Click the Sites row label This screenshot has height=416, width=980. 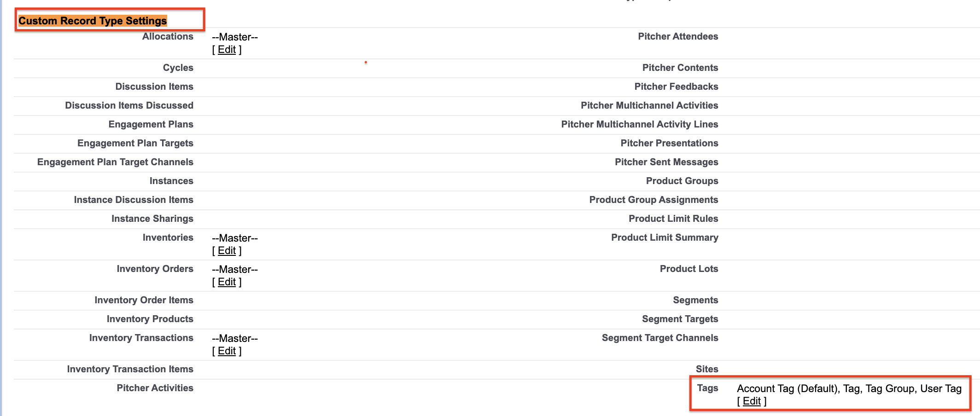tap(706, 369)
